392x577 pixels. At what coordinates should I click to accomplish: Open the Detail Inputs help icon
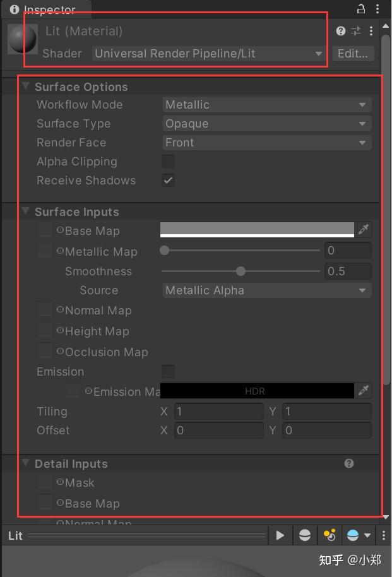[x=349, y=463]
